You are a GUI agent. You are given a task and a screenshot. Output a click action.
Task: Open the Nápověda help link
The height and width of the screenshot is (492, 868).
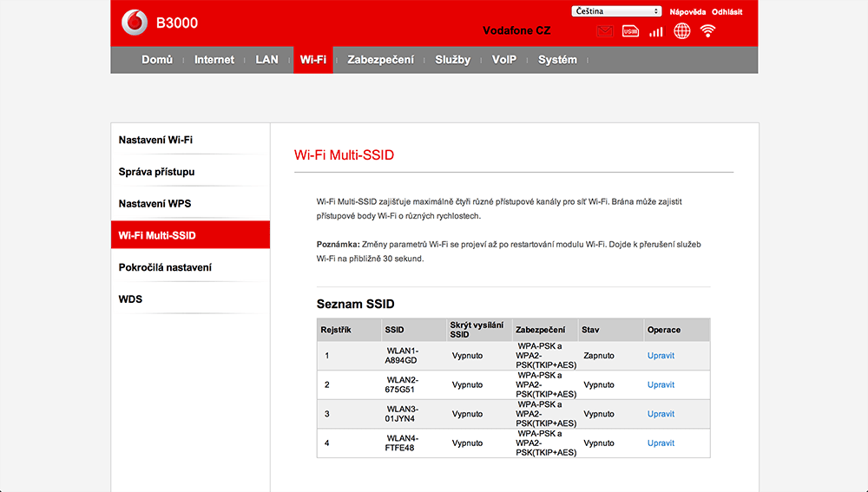tap(687, 11)
